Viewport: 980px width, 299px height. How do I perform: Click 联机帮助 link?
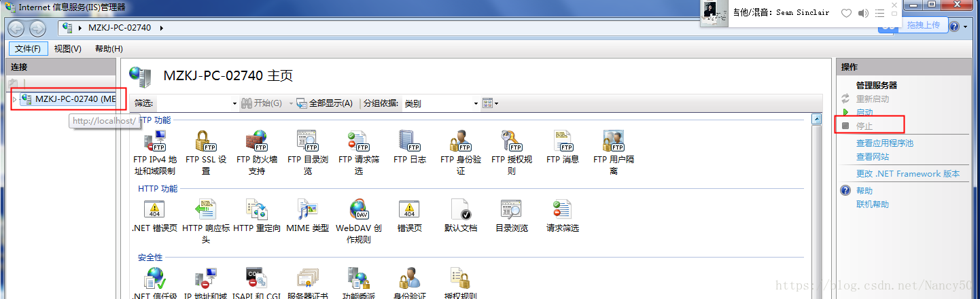pos(873,205)
